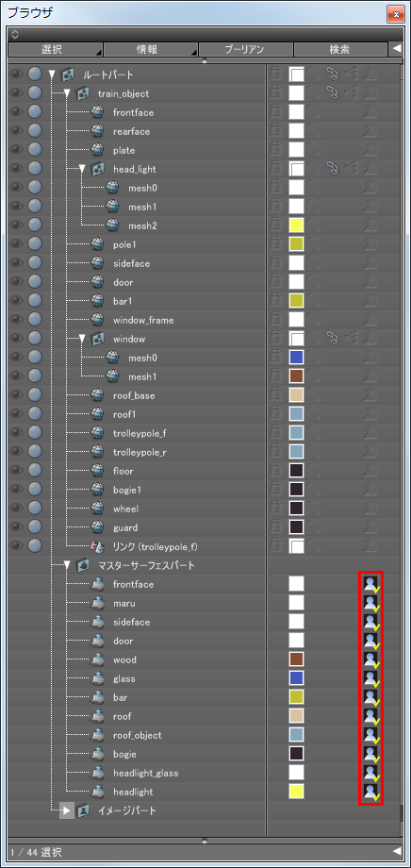Click the 検索 button
This screenshot has width=411, height=868.
pyautogui.click(x=340, y=49)
